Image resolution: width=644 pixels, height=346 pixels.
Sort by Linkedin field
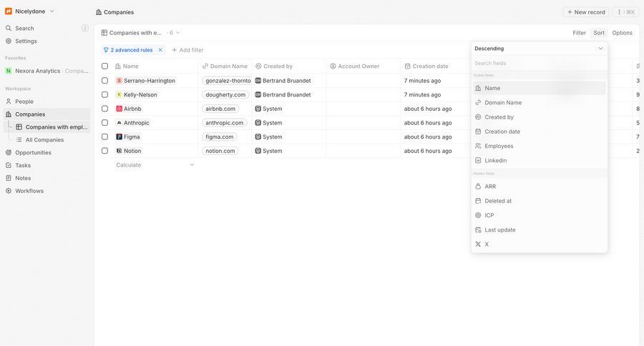pyautogui.click(x=540, y=160)
